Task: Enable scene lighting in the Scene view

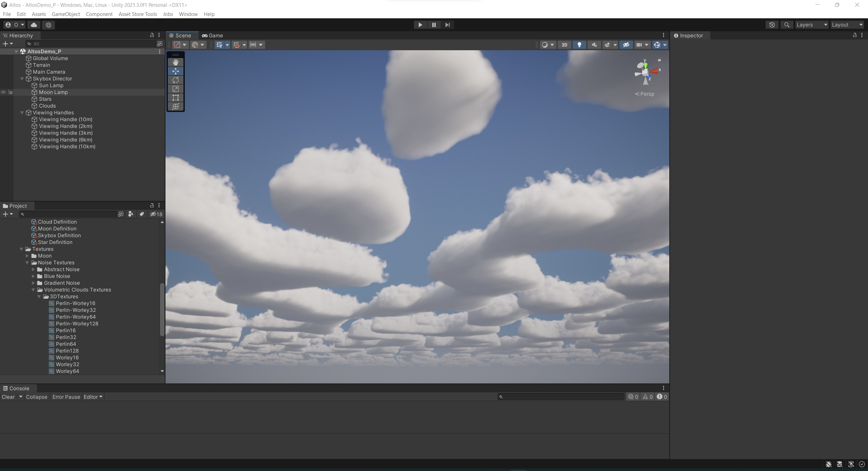Action: coord(579,44)
